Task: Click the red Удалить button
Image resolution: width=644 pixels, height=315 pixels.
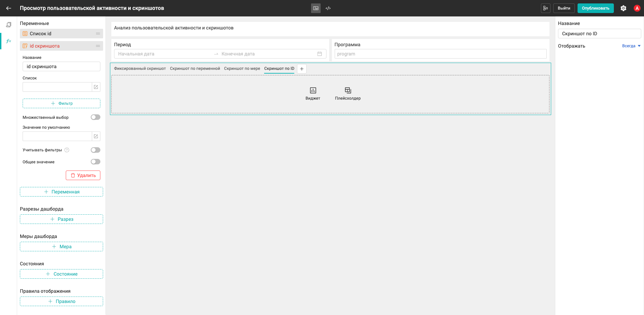Action: coord(83,175)
